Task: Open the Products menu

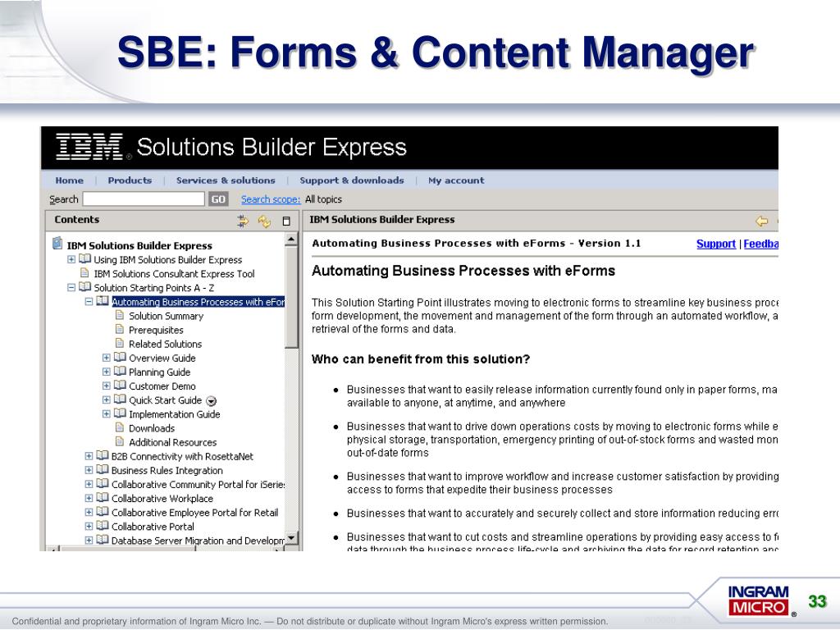Action: (130, 180)
